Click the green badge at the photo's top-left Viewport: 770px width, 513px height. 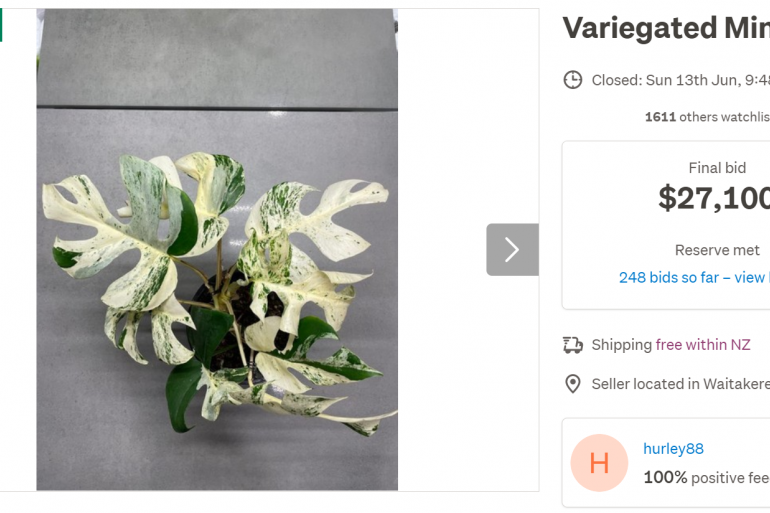1,25
